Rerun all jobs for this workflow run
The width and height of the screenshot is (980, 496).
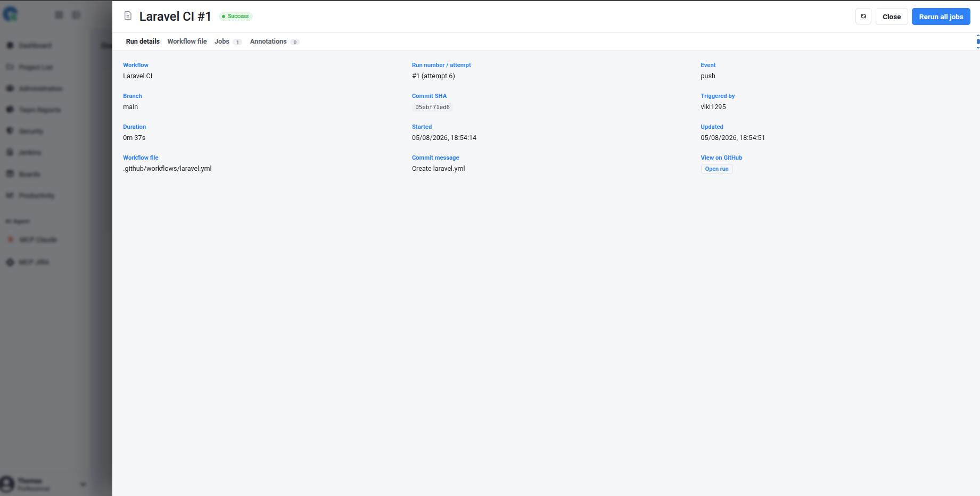(x=941, y=16)
